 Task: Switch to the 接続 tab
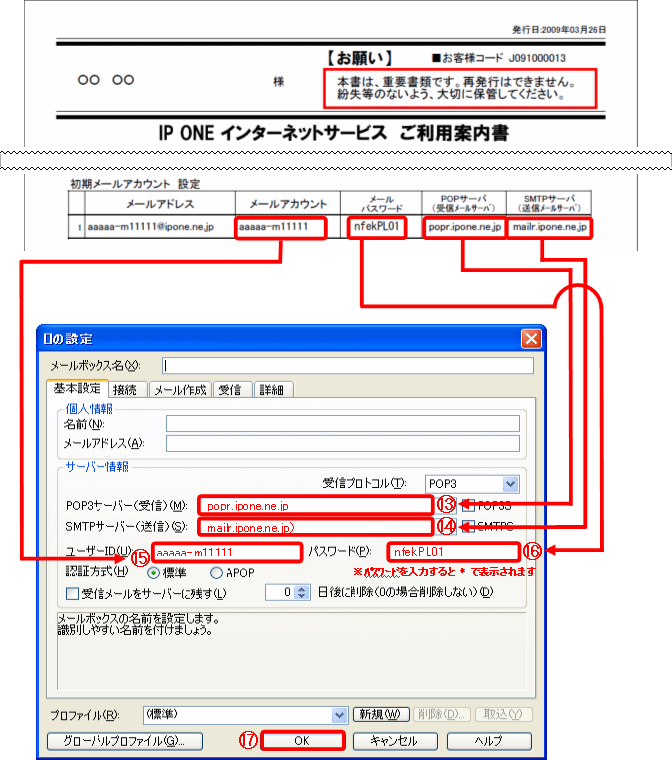[x=127, y=389]
